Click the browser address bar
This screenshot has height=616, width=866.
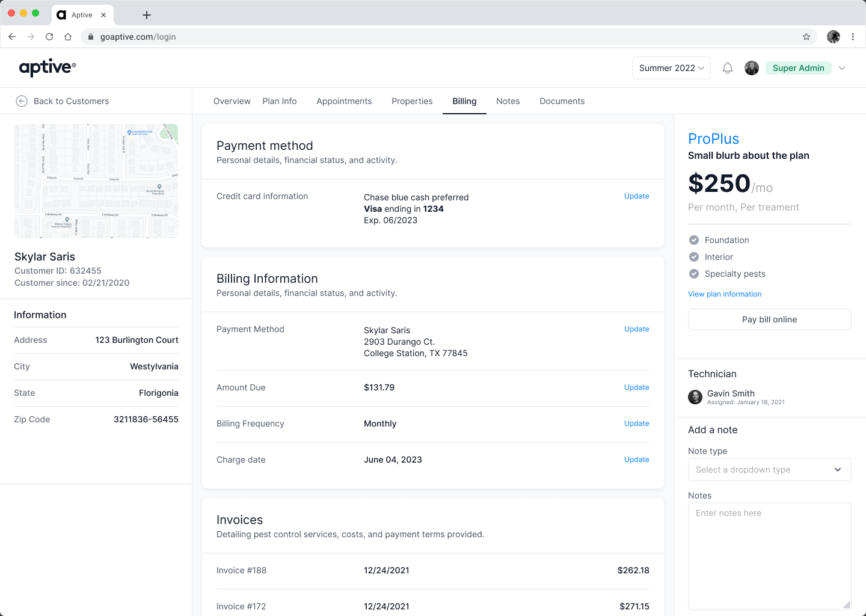point(449,37)
